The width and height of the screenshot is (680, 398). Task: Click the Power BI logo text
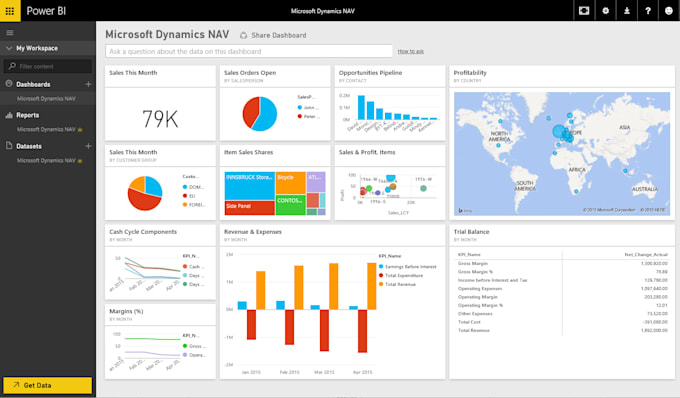coord(46,11)
